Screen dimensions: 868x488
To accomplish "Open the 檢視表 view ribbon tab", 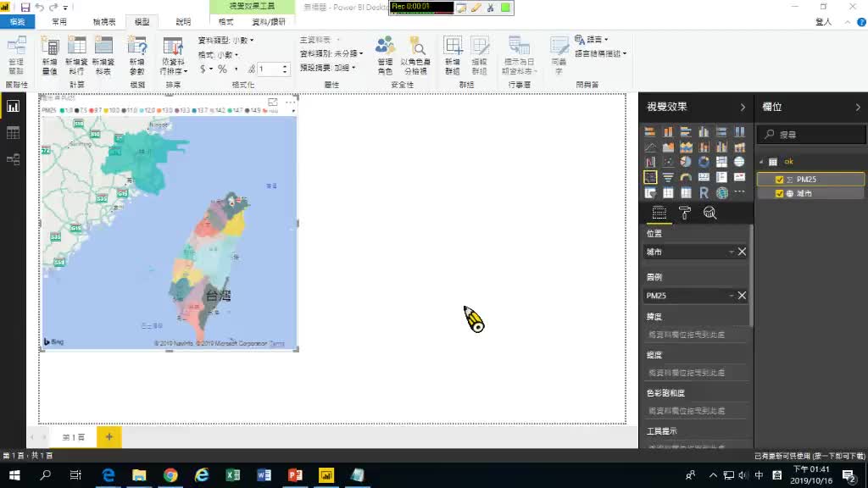I will [104, 22].
